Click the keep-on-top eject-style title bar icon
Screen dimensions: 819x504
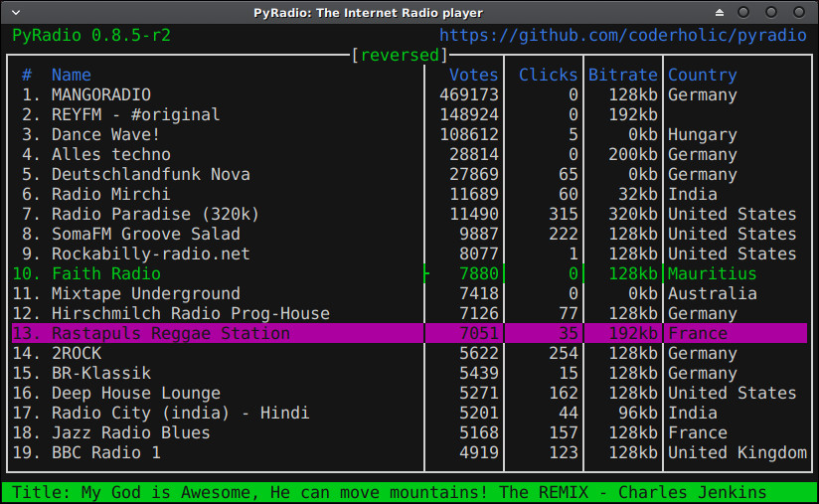720,12
